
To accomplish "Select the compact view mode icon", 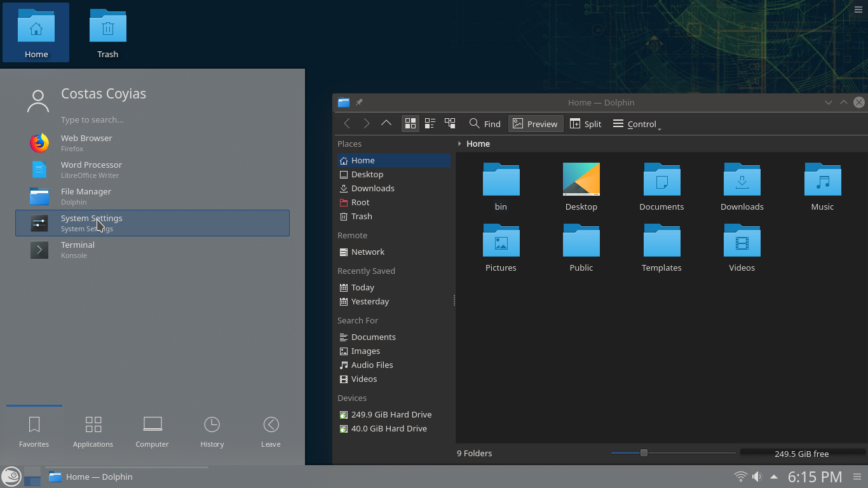I will click(430, 123).
